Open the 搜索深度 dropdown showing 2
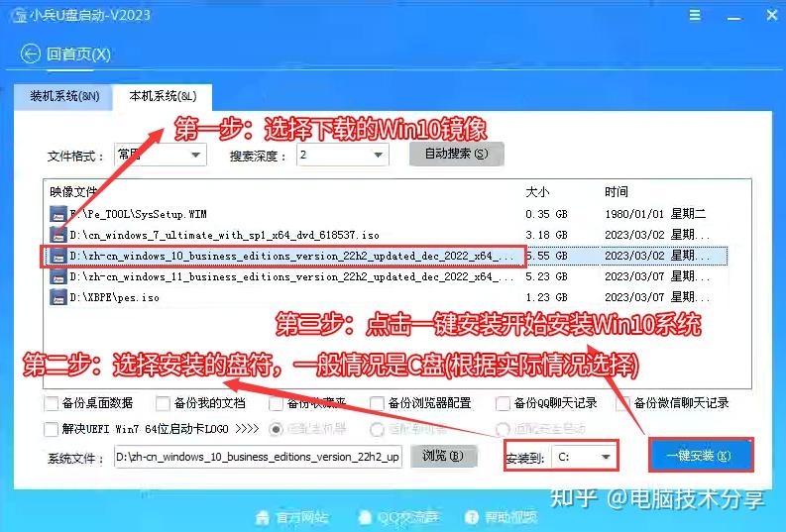The height and width of the screenshot is (532, 786). coord(342,155)
